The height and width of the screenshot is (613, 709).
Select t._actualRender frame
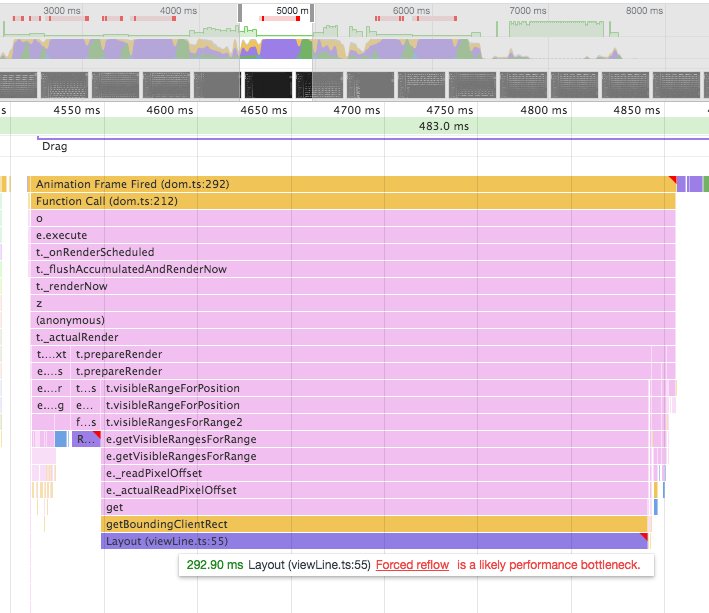pyautogui.click(x=353, y=337)
